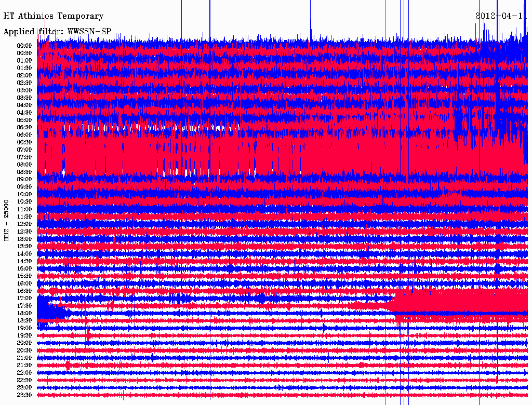Select the 08:00 time label

pyautogui.click(x=24, y=165)
